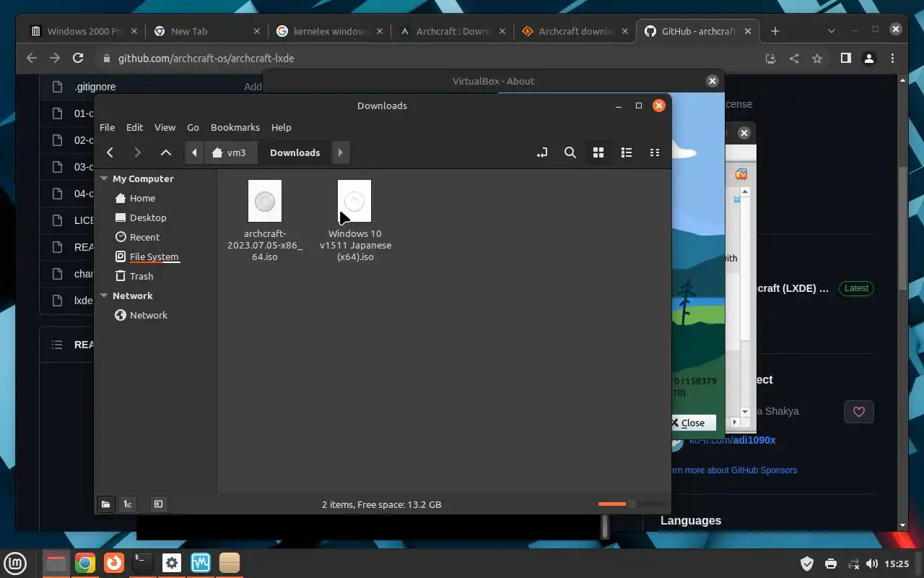Click the path bar left scroll arrow
924x578 pixels.
tap(194, 152)
